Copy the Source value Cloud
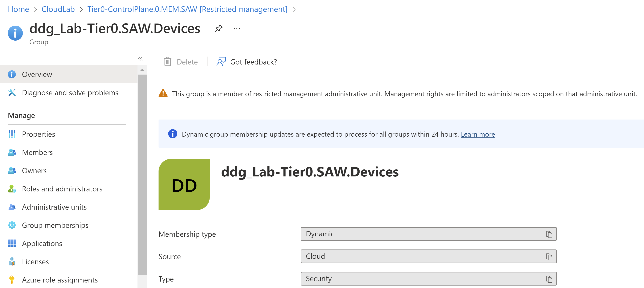The width and height of the screenshot is (644, 288). 549,257
